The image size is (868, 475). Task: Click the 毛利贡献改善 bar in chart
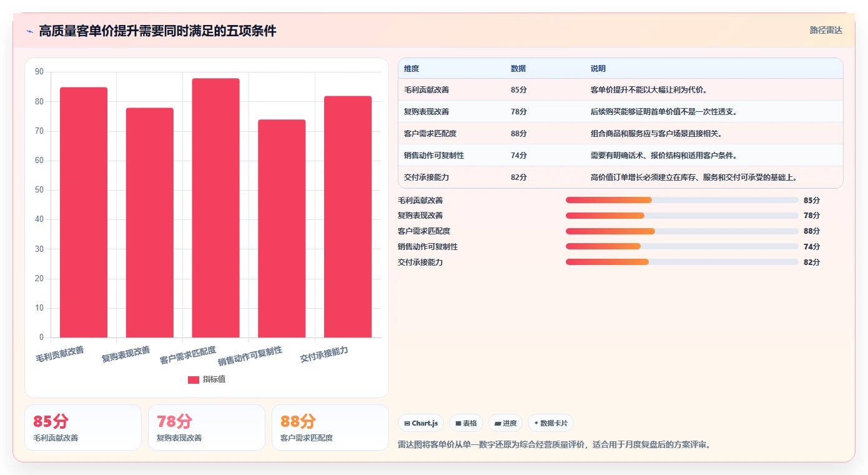click(x=84, y=212)
